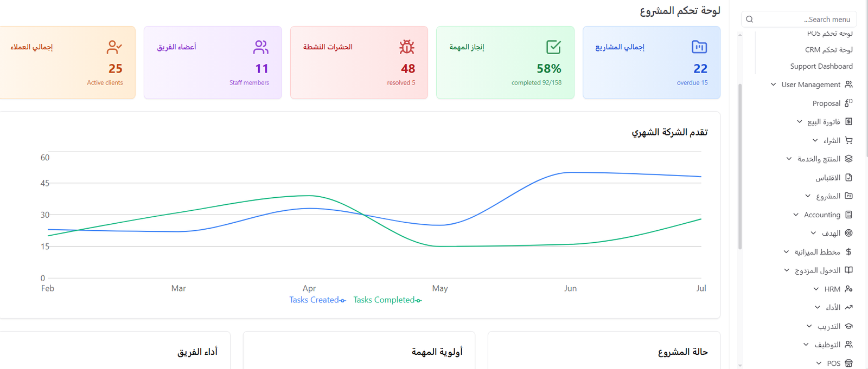
Task: Toggle Tasks Created legend series
Action: 317,300
